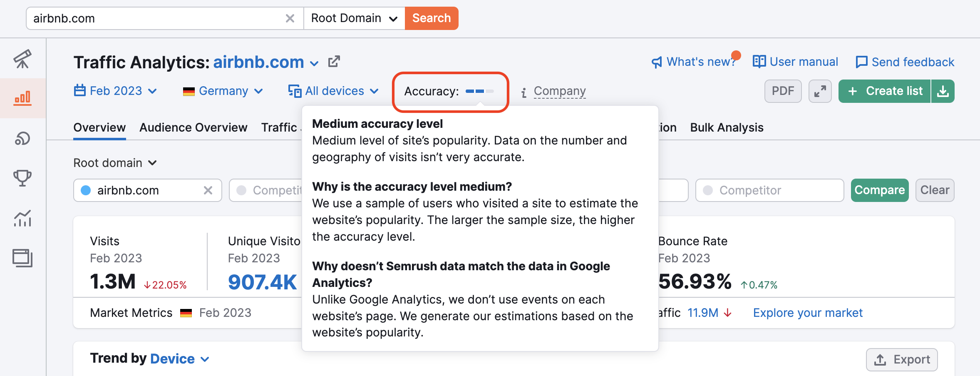Remove airbnb.com chip with its X icon
Screen dimensions: 980x376
click(208, 190)
